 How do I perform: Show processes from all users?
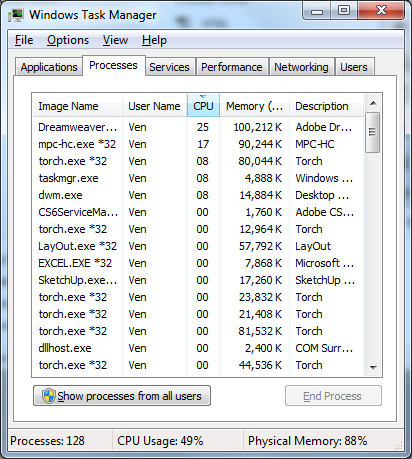122,396
